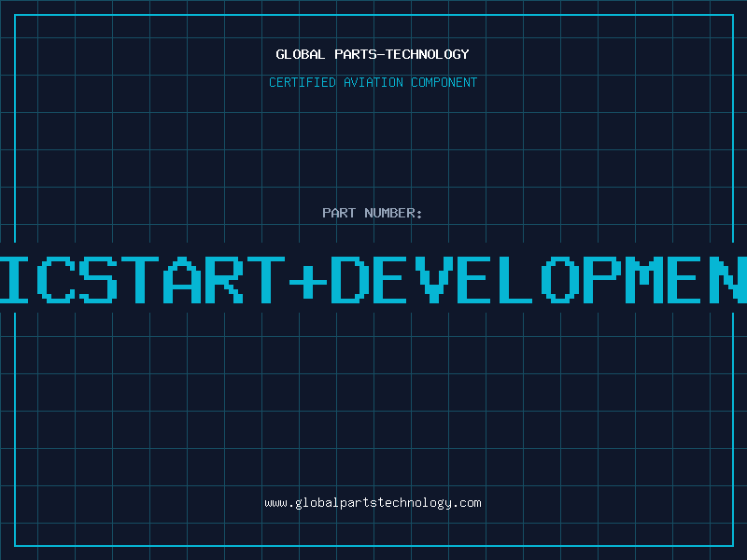The width and height of the screenshot is (747, 560).
Task: Click the large ICSTART+DEVELOPMEN part number text
Action: (373, 279)
